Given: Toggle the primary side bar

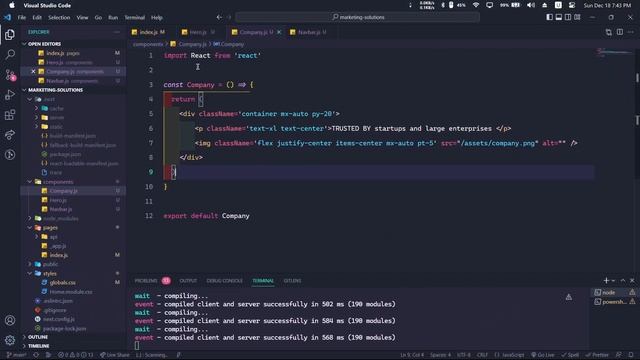Looking at the screenshot, I should (549, 17).
